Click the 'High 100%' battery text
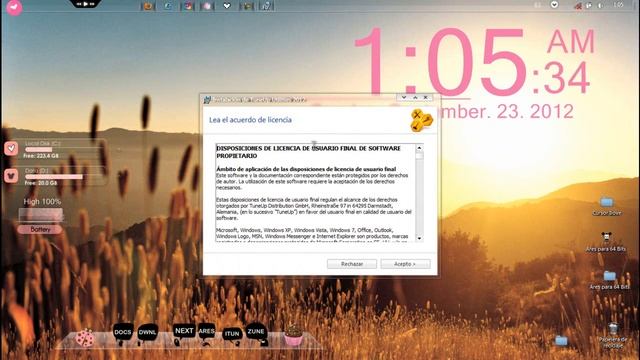The height and width of the screenshot is (360, 640). tap(42, 202)
